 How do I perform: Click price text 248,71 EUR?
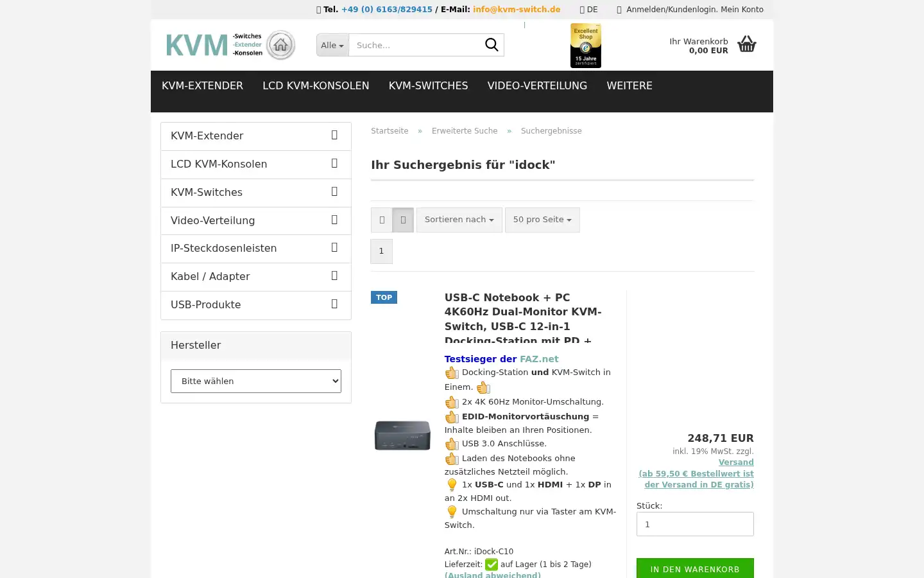pos(721,438)
